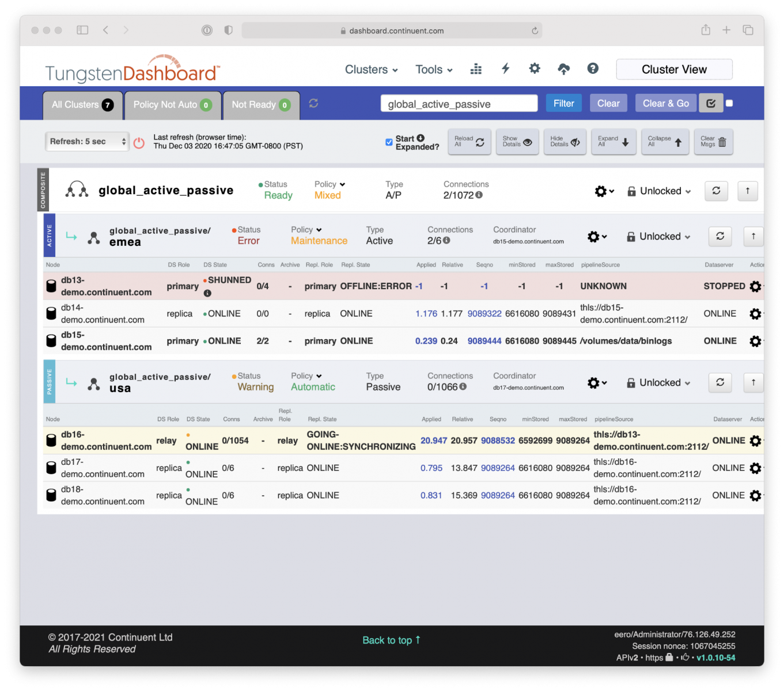Click the v1.0.10-54 version link
The image size is (784, 691).
point(716,658)
